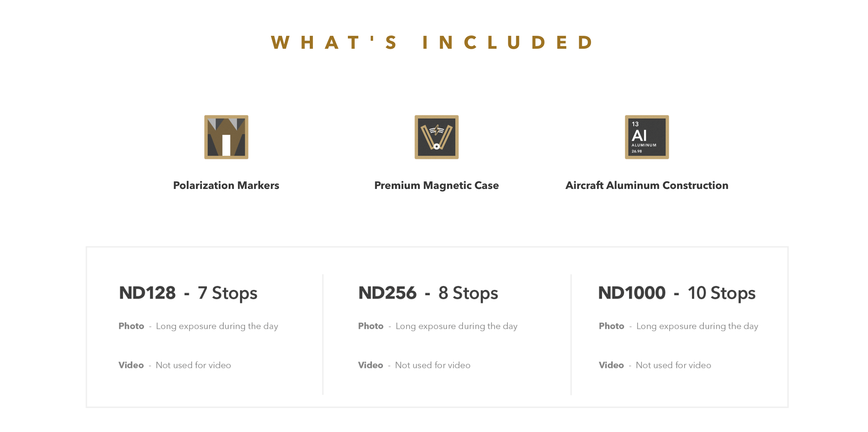
Task: Click the ND128 - 7 Stops heading
Action: 188,293
